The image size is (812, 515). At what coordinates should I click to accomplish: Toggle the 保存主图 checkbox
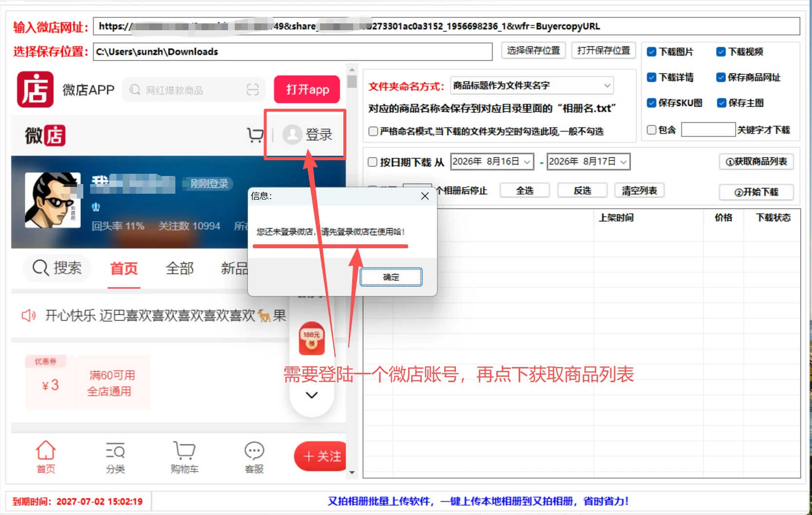[721, 103]
